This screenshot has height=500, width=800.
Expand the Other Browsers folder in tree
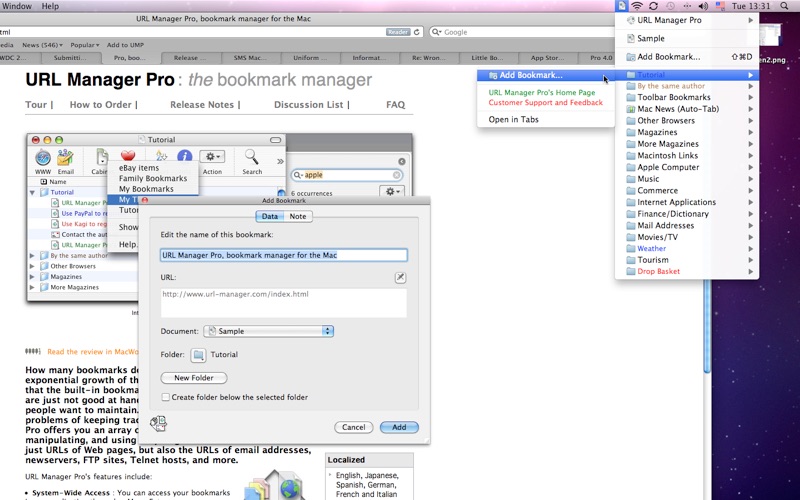point(32,266)
